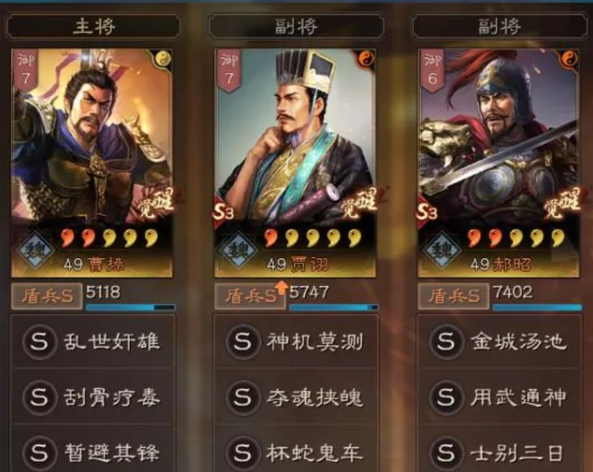This screenshot has width=593, height=472.
Task: Open the 郝昭 general portrait
Action: (x=498, y=163)
